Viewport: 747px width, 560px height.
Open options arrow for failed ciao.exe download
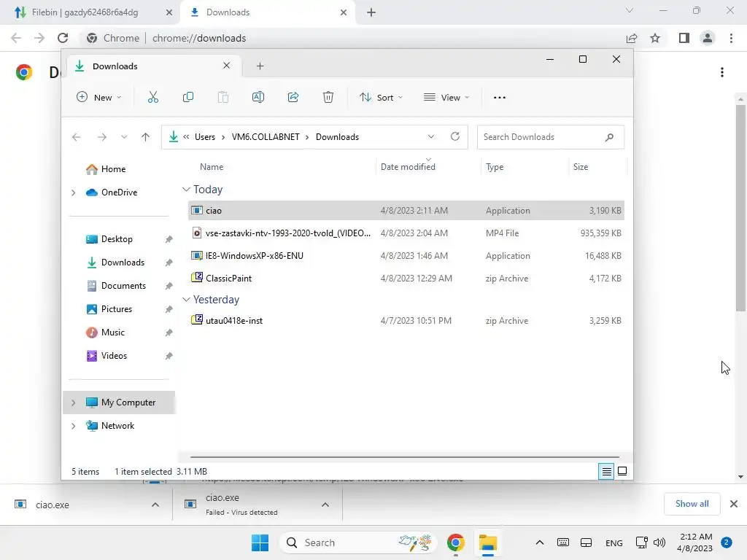pos(325,505)
